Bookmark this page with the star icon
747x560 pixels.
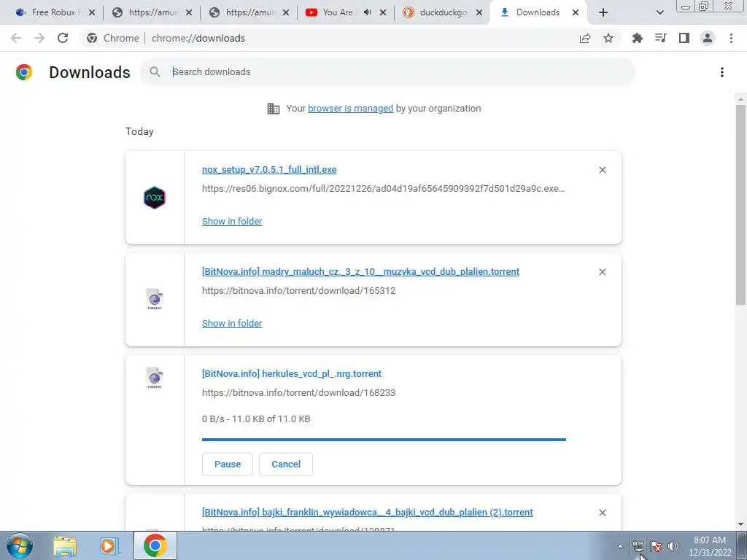pyautogui.click(x=608, y=38)
